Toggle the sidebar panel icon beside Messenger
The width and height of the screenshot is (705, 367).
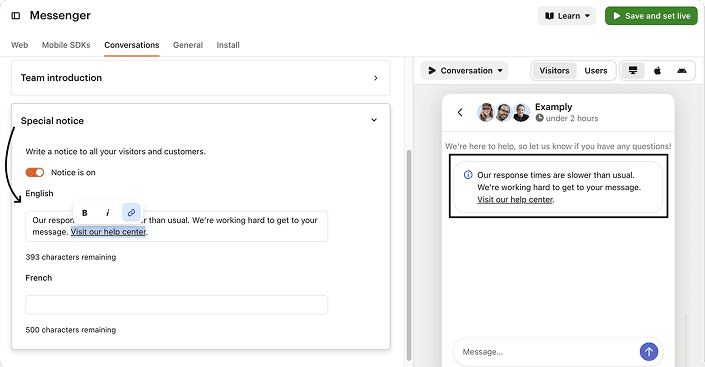(x=16, y=16)
